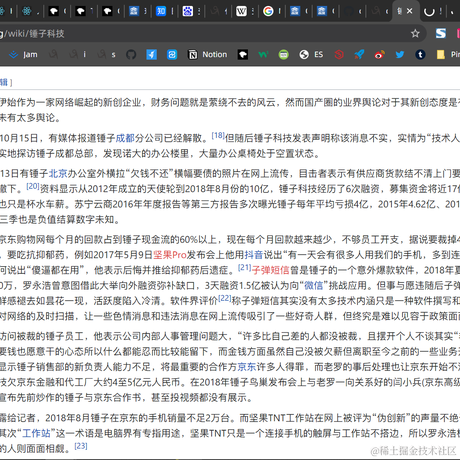Image resolution: width=460 pixels, height=460 pixels.
Task: Open citation [20]
Action: 33,186
